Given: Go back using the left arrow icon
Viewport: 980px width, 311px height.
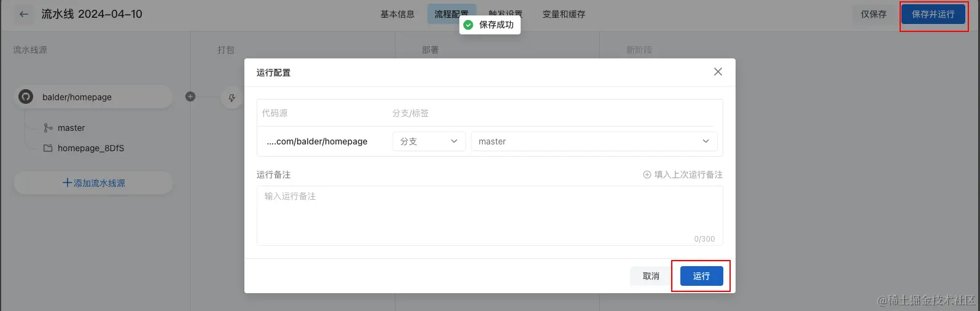Looking at the screenshot, I should (x=24, y=14).
